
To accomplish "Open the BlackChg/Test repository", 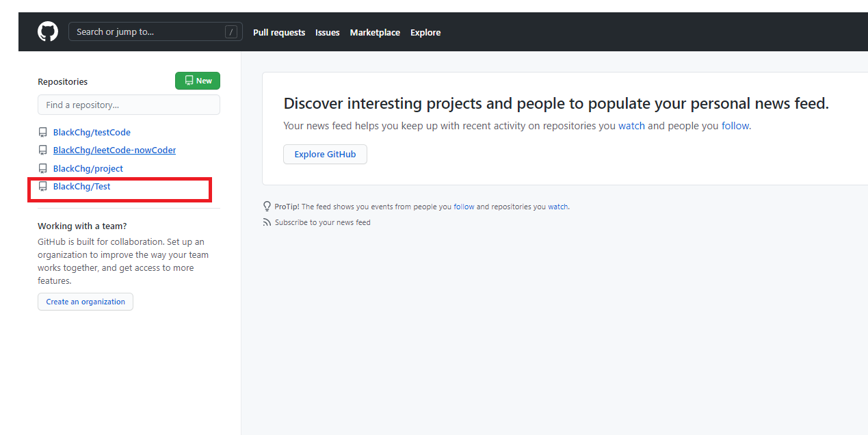I will 82,186.
